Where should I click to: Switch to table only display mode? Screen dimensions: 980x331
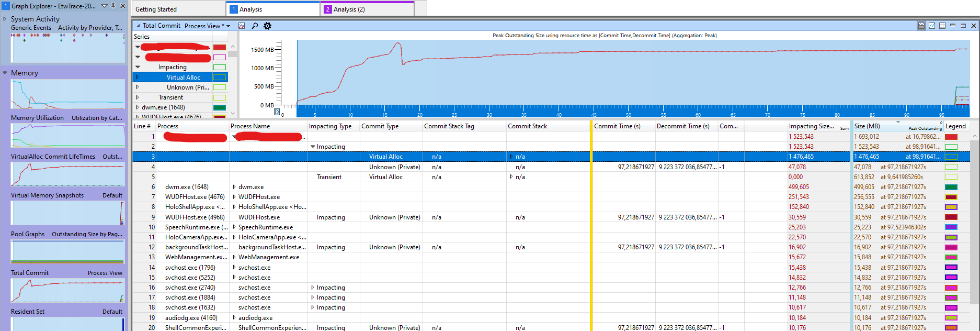coord(942,26)
